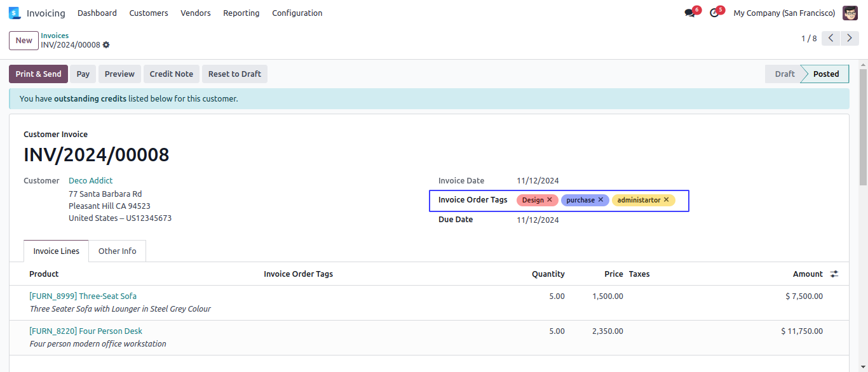Open the Deco Addict customer link
Screen dimensions: 868x372
click(91, 181)
